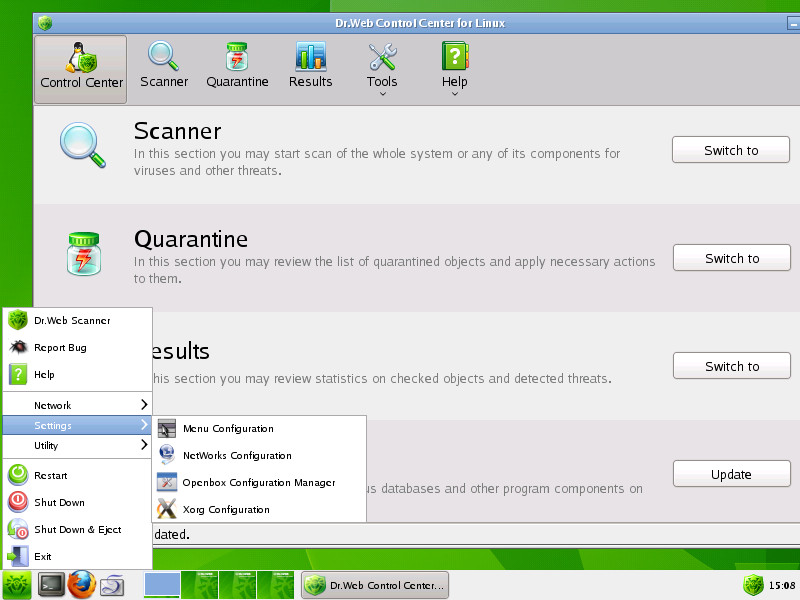Click the Dr.Web start menu taskbar button

(x=16, y=585)
